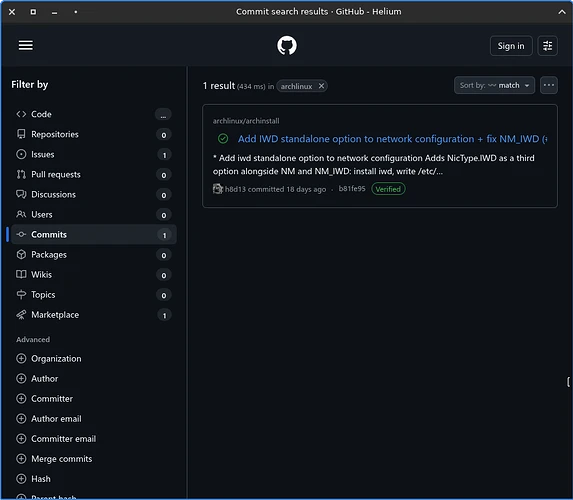The width and height of the screenshot is (573, 500).
Task: Open the three-dot more options menu
Action: click(x=549, y=85)
